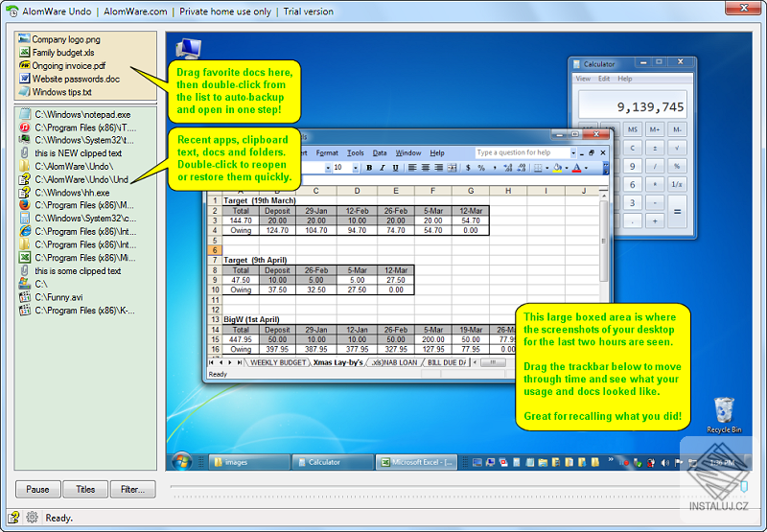Click Merge and Center icon in Excel
Image resolution: width=767 pixels, height=532 pixels.
click(x=452, y=168)
